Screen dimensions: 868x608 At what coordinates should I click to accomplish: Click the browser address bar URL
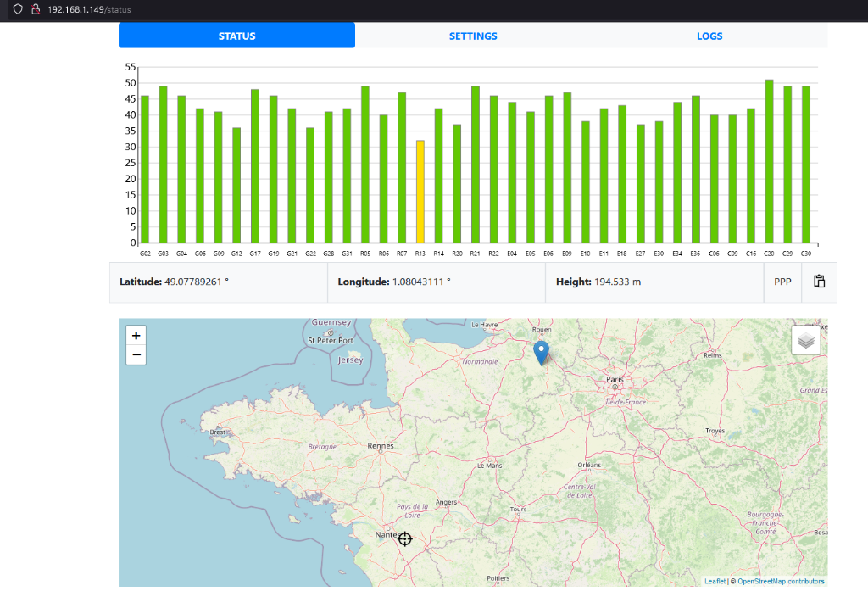pos(89,10)
